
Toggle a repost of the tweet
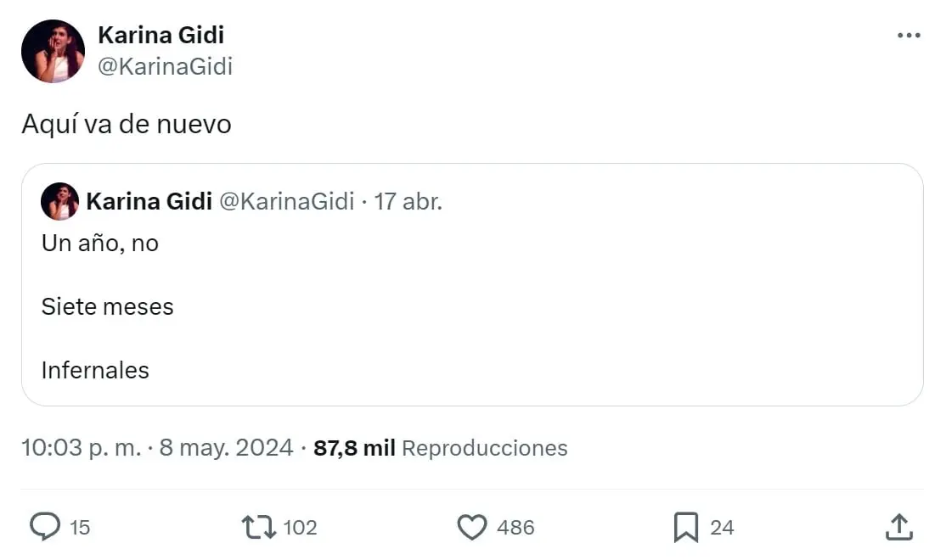coord(259,527)
